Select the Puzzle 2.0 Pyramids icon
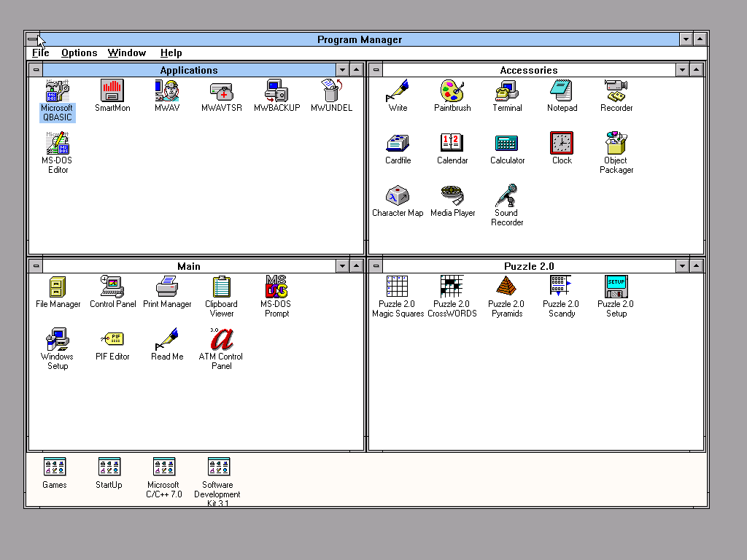747x560 pixels. pos(506,287)
